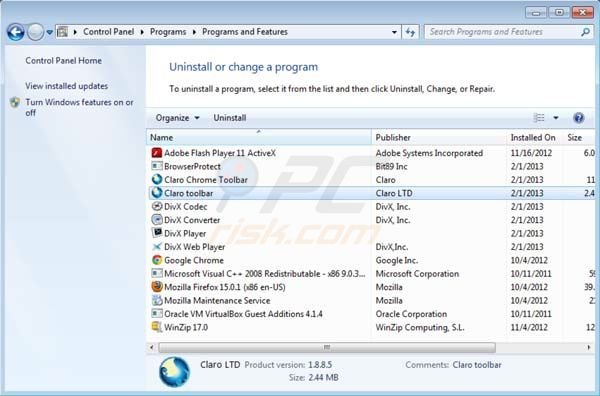The image size is (600, 396).
Task: Open the Organize menu
Action: tap(177, 118)
